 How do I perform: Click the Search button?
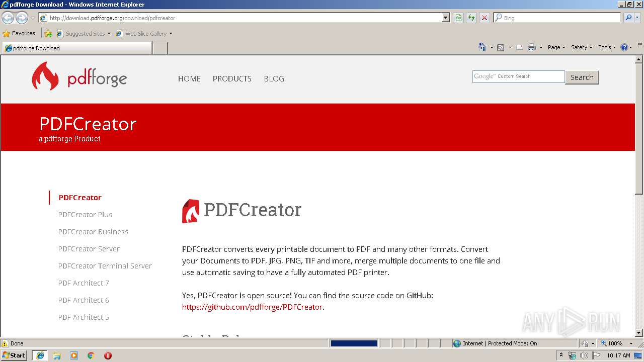(x=582, y=77)
